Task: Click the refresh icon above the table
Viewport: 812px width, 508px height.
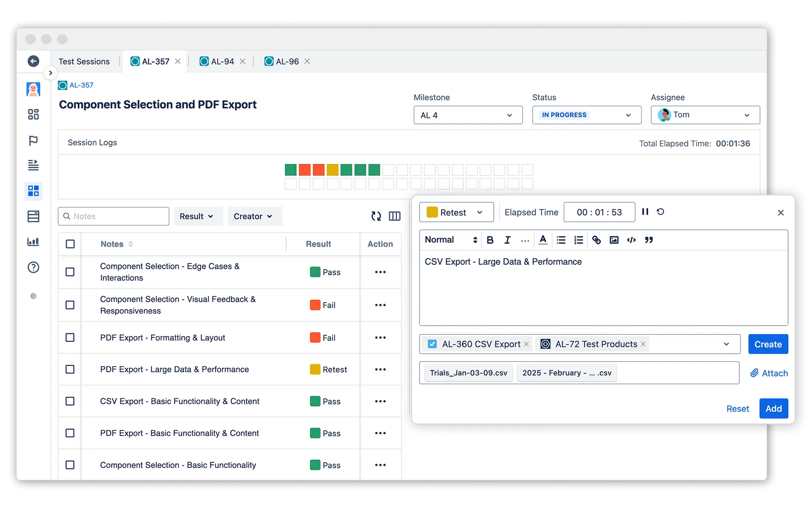Action: [376, 216]
